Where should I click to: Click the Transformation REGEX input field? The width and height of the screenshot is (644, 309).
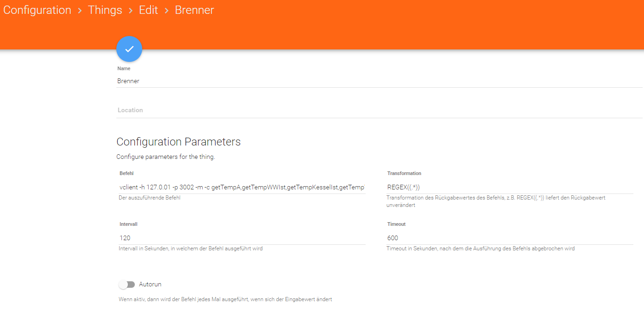tap(510, 187)
